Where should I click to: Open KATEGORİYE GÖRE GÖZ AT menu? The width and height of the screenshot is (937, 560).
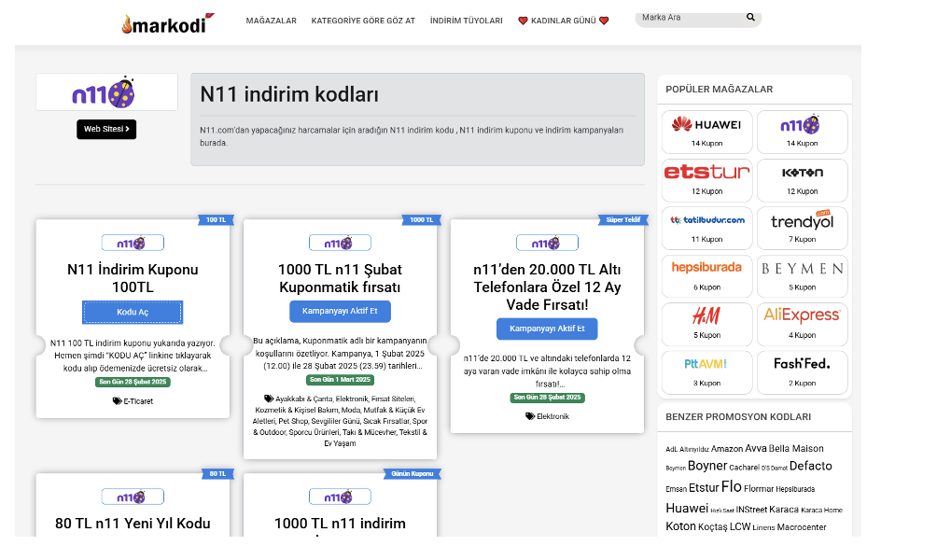[x=363, y=21]
